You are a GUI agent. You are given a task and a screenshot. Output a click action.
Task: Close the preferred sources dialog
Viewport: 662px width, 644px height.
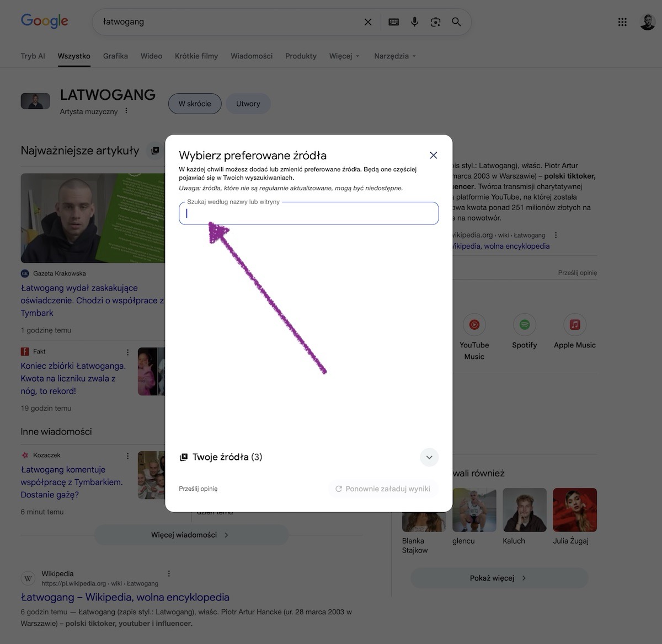pos(434,155)
